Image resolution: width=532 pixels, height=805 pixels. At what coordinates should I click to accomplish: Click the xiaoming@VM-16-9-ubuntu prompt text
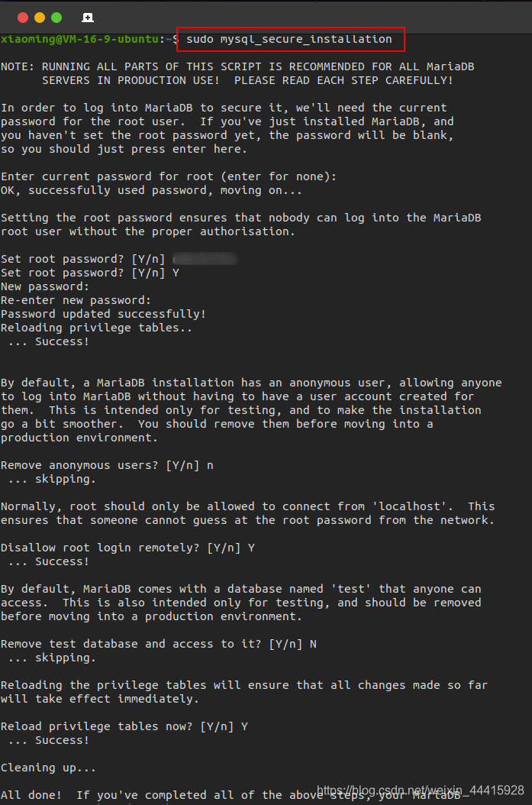pyautogui.click(x=79, y=39)
